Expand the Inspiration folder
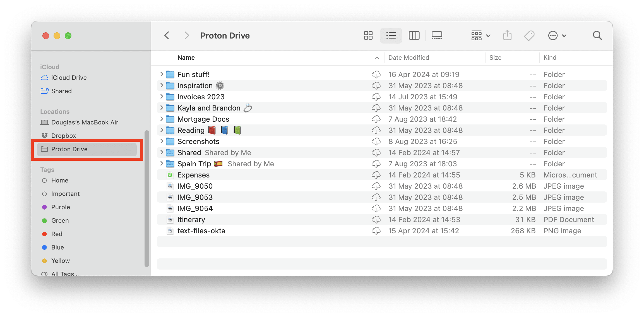Screen dimensions: 644x317 pos(162,85)
